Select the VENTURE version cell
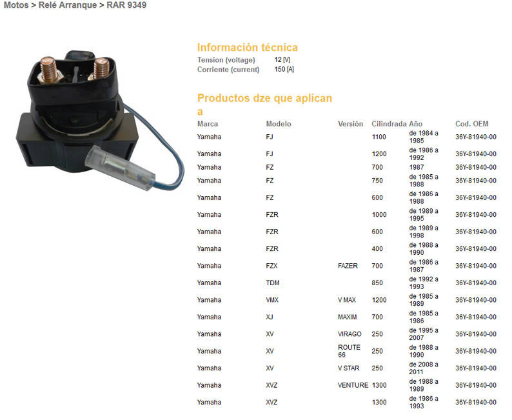512x420 pixels. pos(353,385)
